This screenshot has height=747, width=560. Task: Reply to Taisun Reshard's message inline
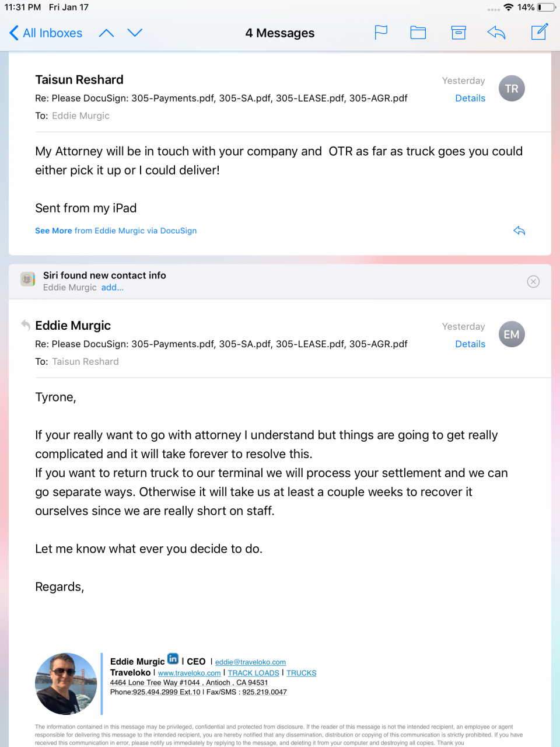(x=519, y=231)
